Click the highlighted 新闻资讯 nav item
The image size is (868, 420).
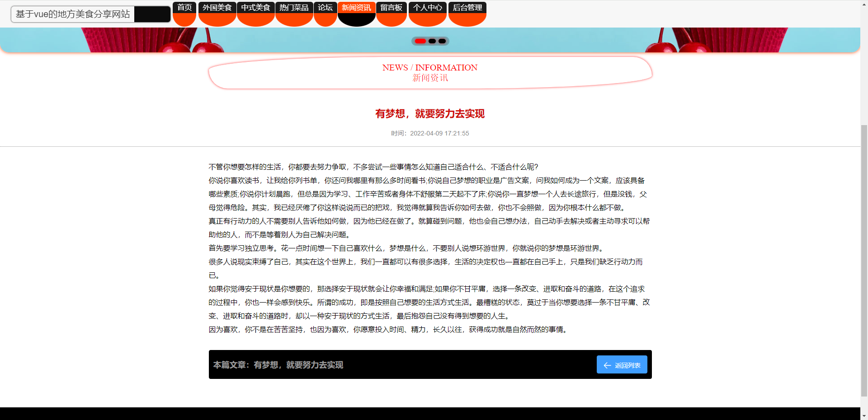(356, 8)
